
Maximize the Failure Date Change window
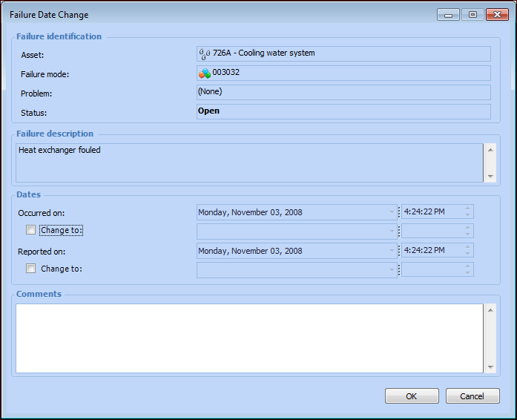(x=472, y=15)
